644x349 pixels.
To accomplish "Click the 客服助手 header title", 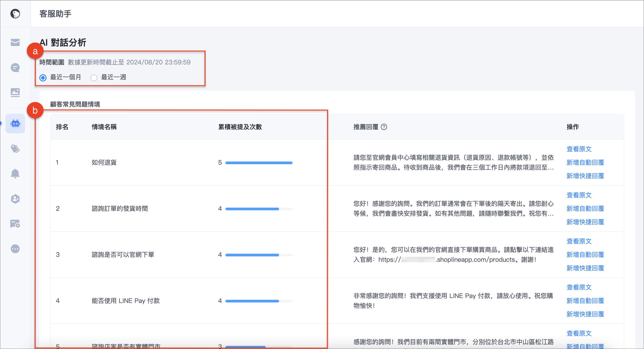I will point(55,14).
